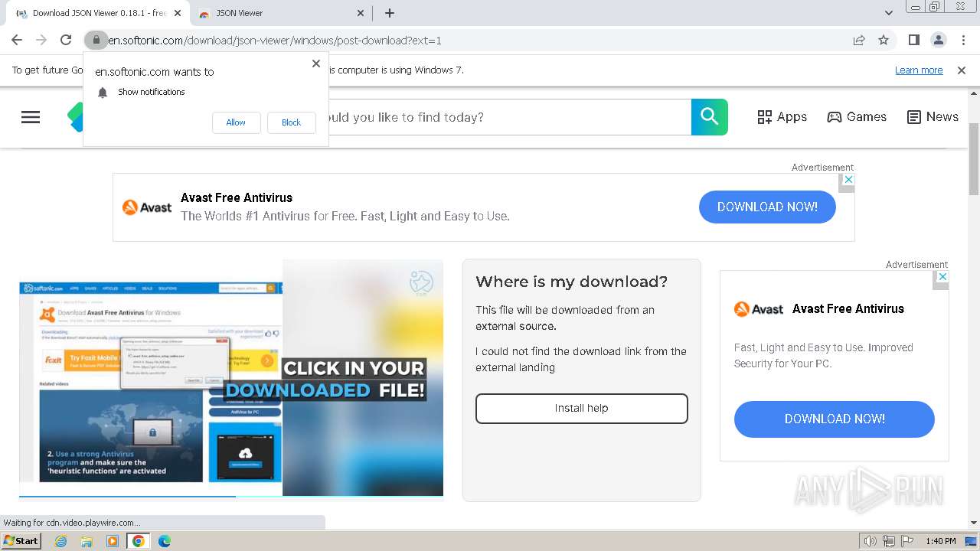The width and height of the screenshot is (980, 551).
Task: Reload the current page
Action: click(66, 40)
